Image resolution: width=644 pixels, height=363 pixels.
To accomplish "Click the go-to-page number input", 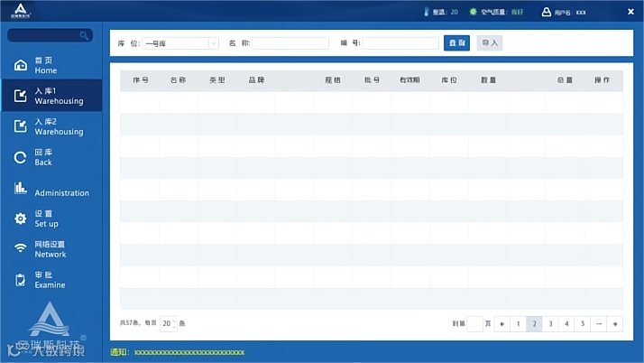I will pos(474,324).
